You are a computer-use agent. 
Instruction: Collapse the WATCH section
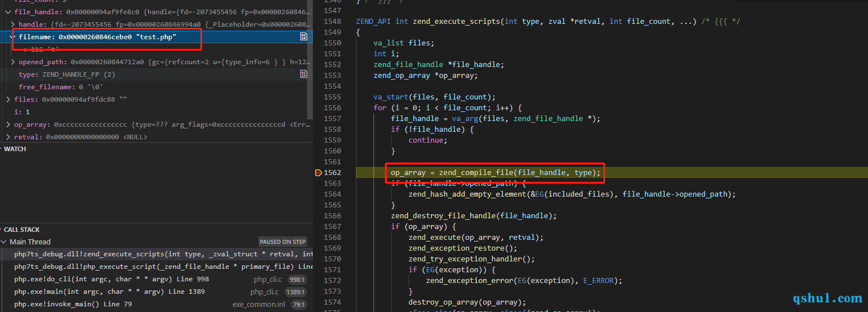click(15, 149)
